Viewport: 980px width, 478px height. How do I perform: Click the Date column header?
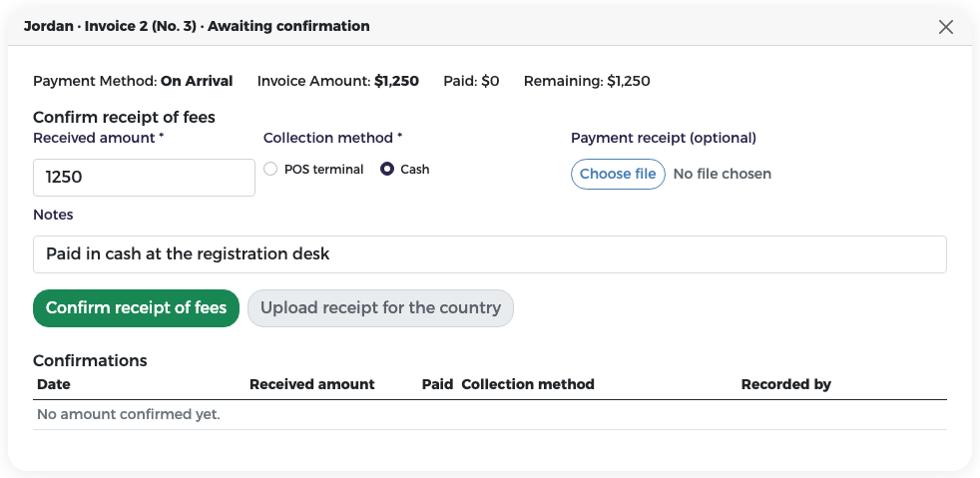(54, 384)
